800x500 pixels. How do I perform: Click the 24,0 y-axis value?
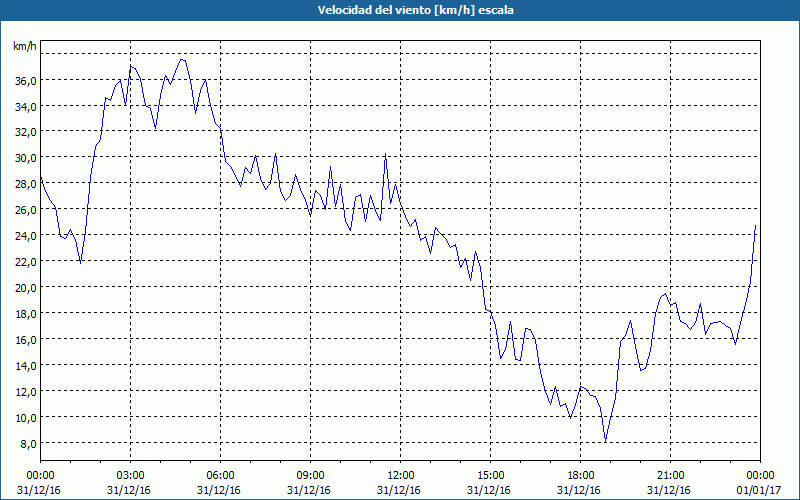26,236
